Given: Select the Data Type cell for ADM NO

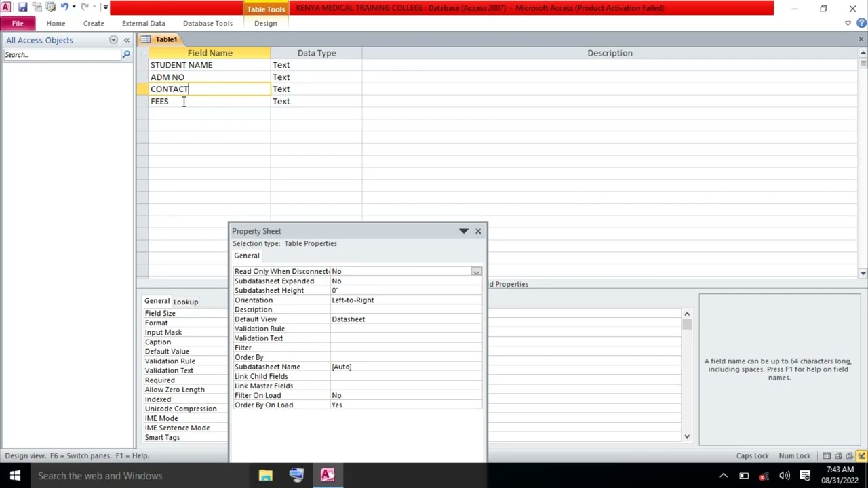Looking at the screenshot, I should coord(316,77).
